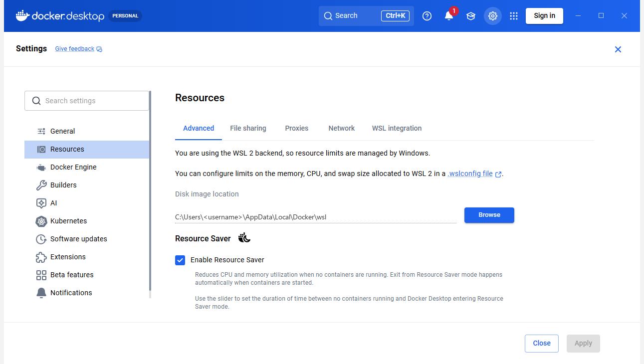Click the Docker Desktop whale logo
Viewport: 644px width, 364px height.
[22, 16]
